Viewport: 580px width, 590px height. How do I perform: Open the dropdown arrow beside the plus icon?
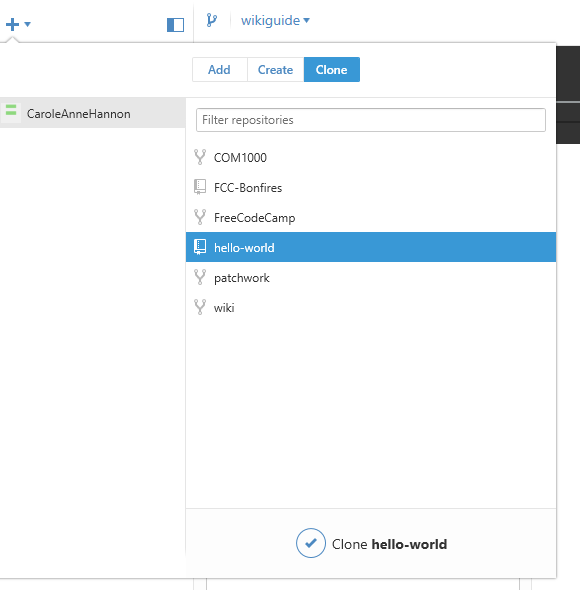tap(27, 24)
